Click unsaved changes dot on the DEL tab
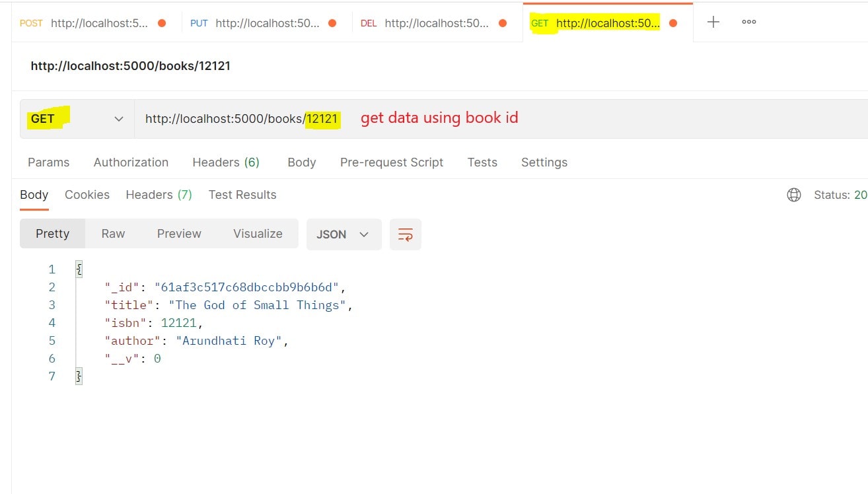Viewport: 868px width, 494px height. (503, 22)
